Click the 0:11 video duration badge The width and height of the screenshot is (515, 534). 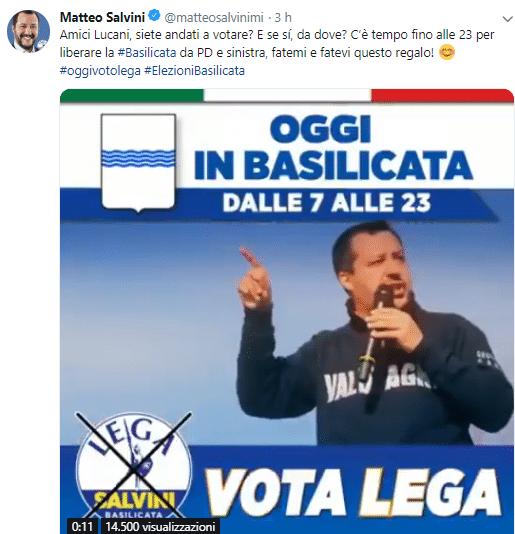[82, 527]
